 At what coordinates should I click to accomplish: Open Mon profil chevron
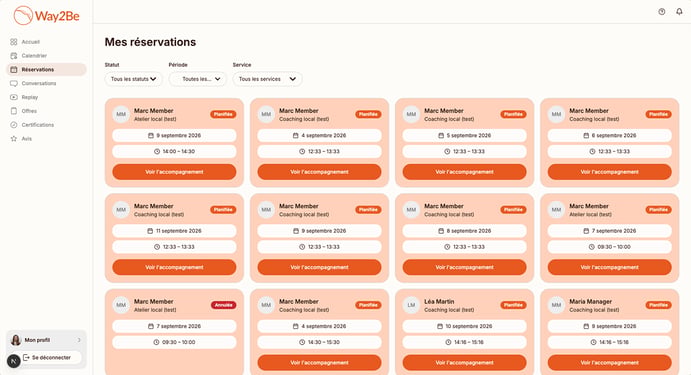tap(79, 340)
